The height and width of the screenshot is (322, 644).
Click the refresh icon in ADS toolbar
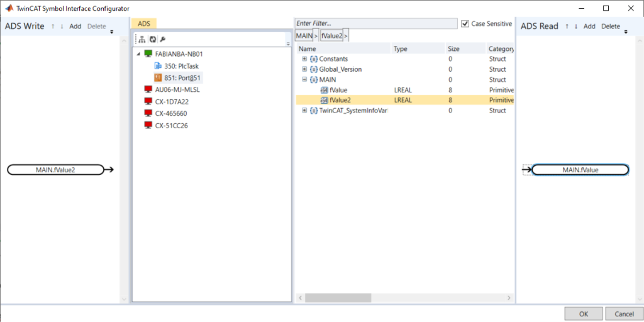coord(152,39)
